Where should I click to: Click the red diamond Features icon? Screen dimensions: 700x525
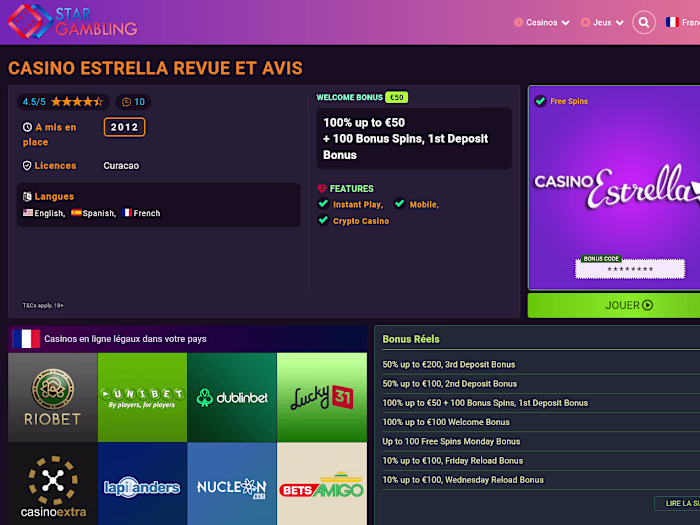coord(322,189)
